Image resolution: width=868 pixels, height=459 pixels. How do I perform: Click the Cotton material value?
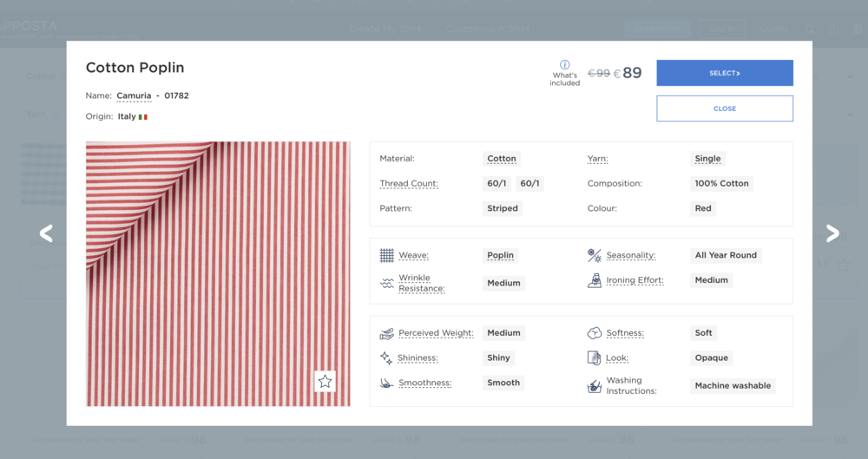(502, 159)
